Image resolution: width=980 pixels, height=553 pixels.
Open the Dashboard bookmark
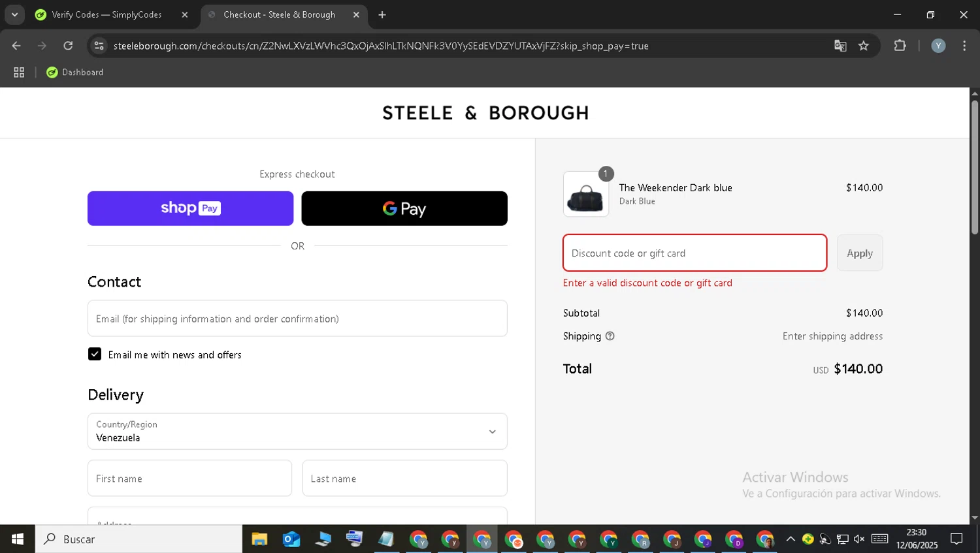(75, 72)
